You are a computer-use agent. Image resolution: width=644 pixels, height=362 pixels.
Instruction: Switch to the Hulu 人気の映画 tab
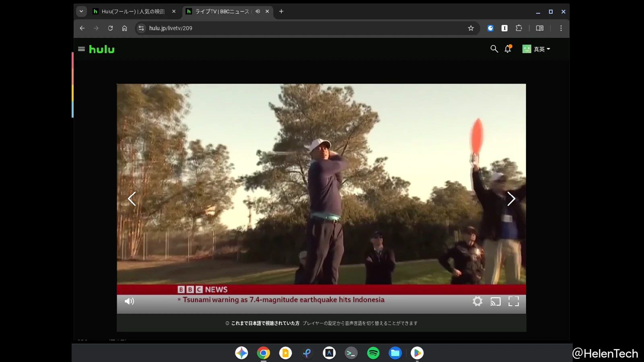(133, 12)
